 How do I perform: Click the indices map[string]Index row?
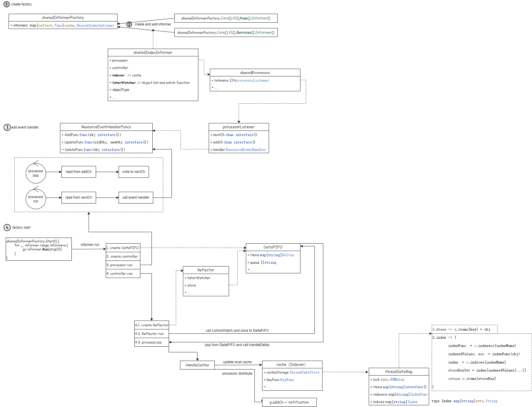(x=399, y=402)
